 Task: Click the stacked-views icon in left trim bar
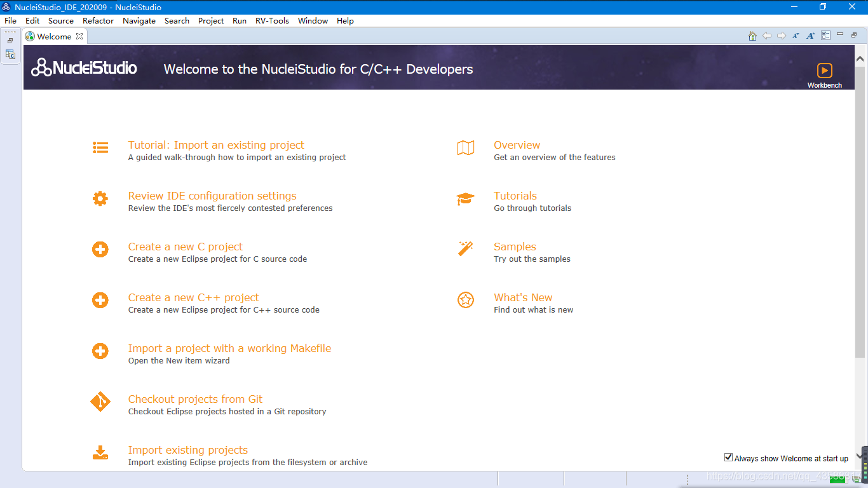pos(10,54)
